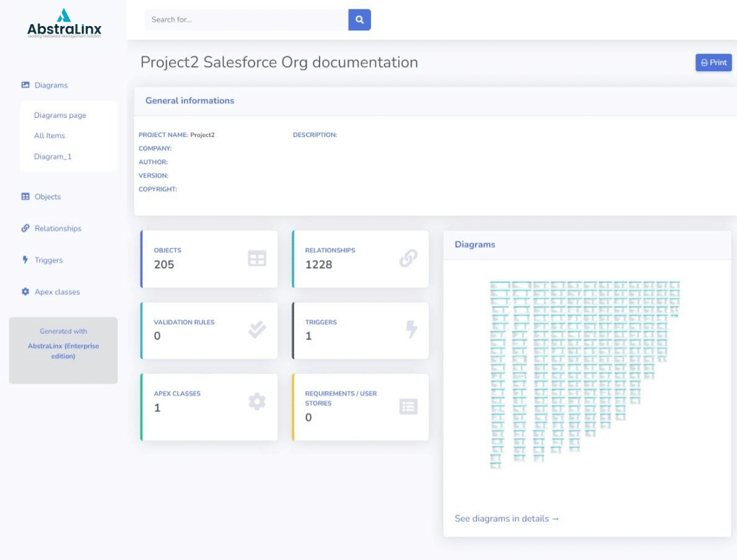Open the Diagrams page submenu item
The height and width of the screenshot is (560, 737).
60,115
